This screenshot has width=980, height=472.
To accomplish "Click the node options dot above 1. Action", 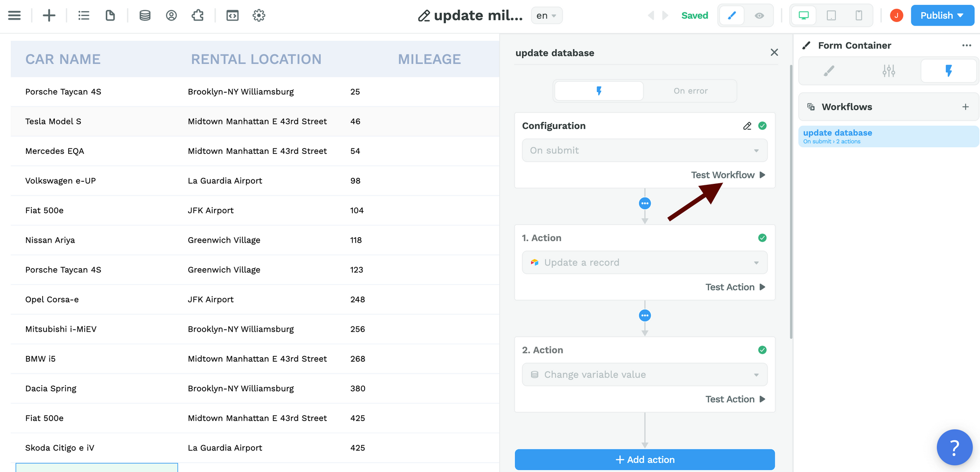I will [x=645, y=203].
